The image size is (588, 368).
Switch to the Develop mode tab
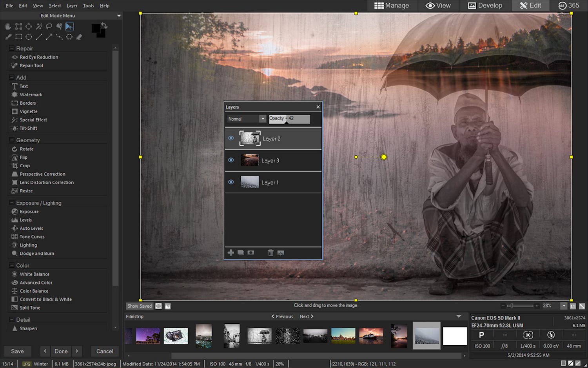coord(485,5)
